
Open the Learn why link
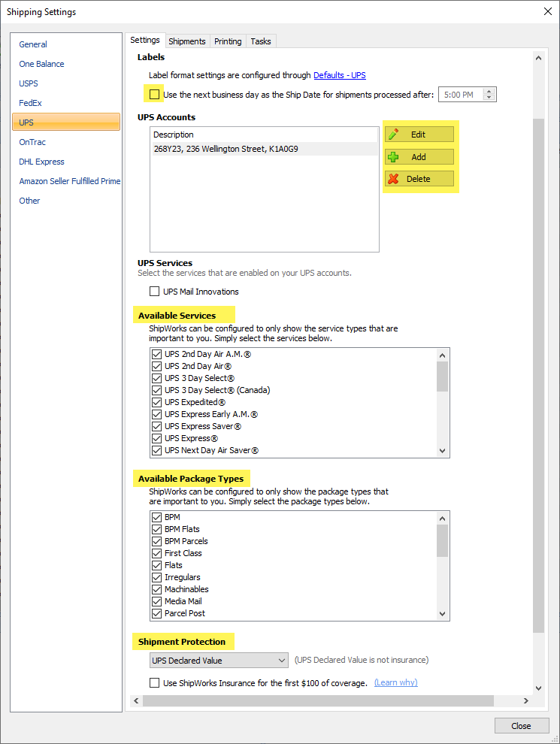tap(396, 682)
